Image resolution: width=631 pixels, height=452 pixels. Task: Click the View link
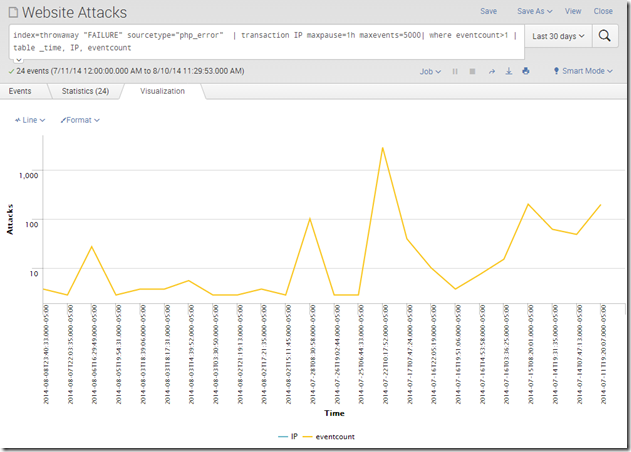click(573, 11)
